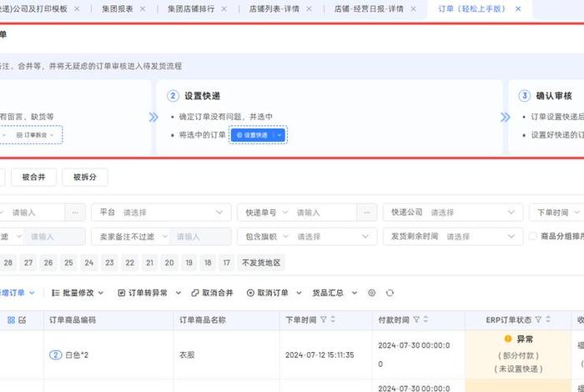This screenshot has width=584, height=392.
Task: Open the 店铺-经营日报-详情 tab
Action: click(x=369, y=9)
